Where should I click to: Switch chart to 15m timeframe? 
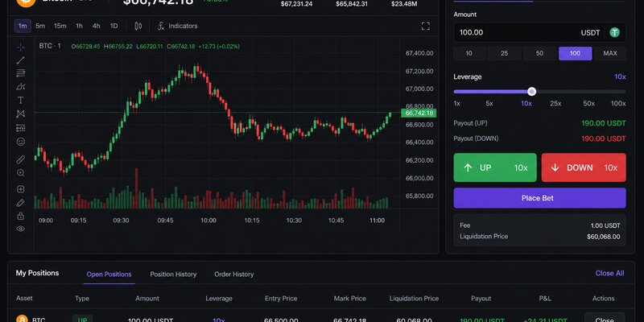point(60,26)
